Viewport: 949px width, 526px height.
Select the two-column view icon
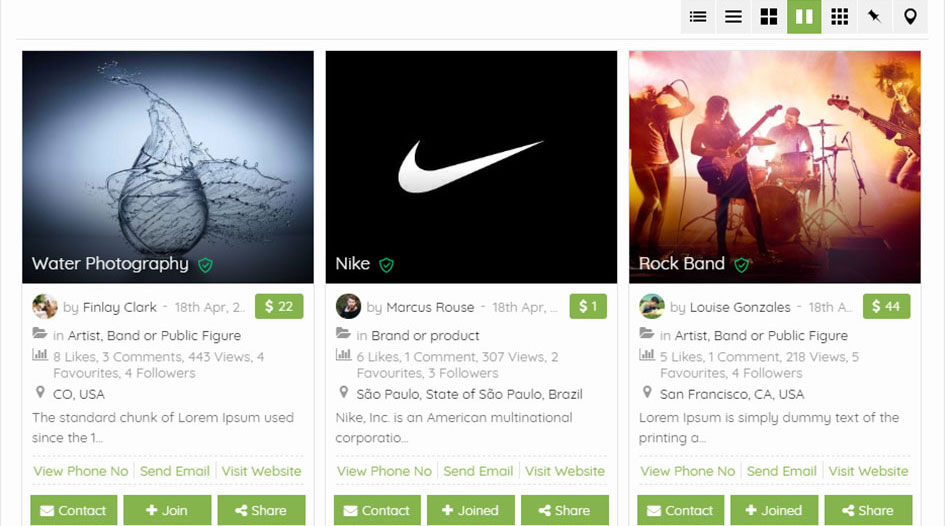804,17
